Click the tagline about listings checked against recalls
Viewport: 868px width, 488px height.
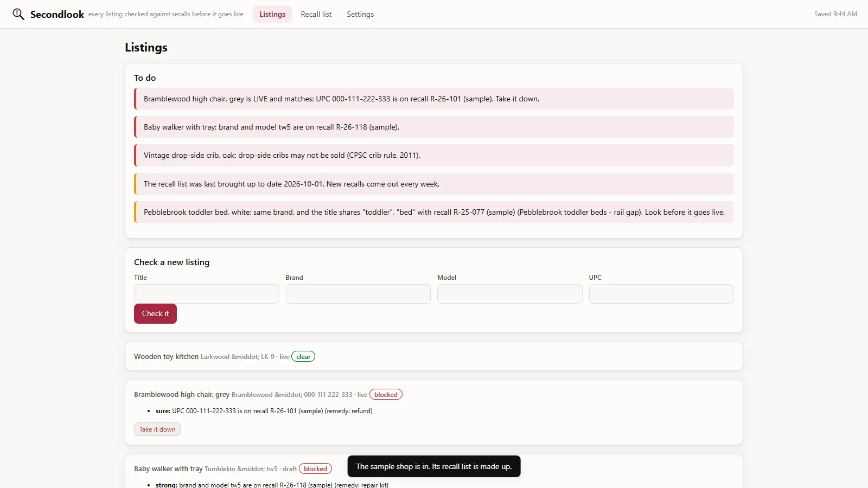point(166,14)
